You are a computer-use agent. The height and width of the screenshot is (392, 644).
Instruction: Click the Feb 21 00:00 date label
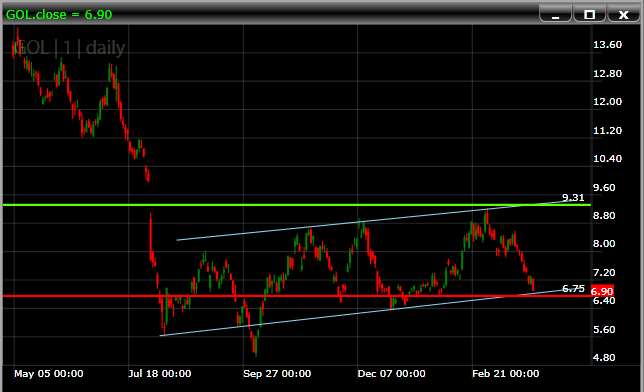pos(506,374)
